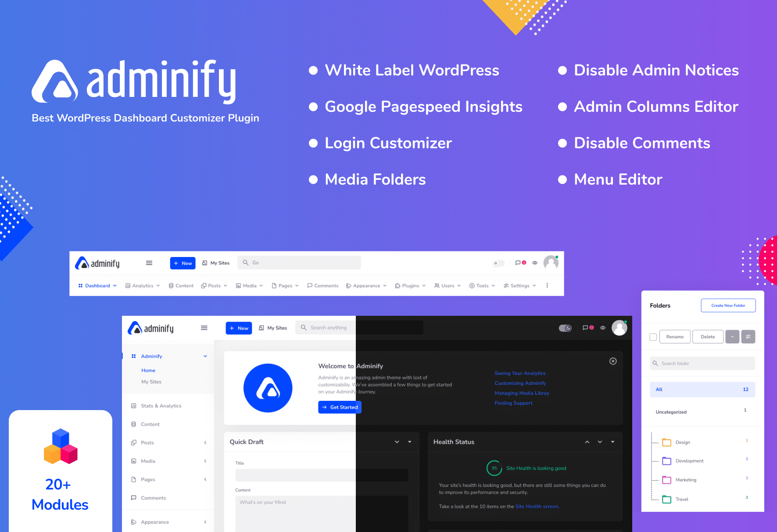The height and width of the screenshot is (532, 777).
Task: Collapse Adminify sidebar section chevron
Action: (205, 356)
